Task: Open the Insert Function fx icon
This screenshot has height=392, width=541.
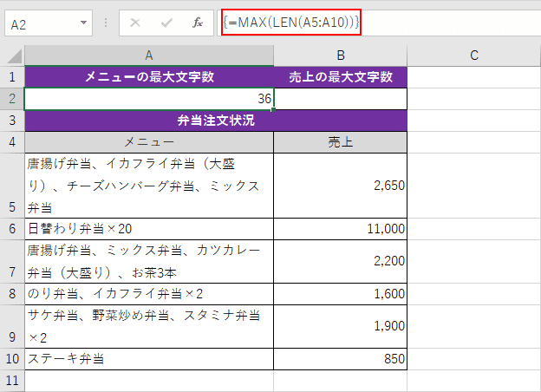Action: click(x=198, y=23)
